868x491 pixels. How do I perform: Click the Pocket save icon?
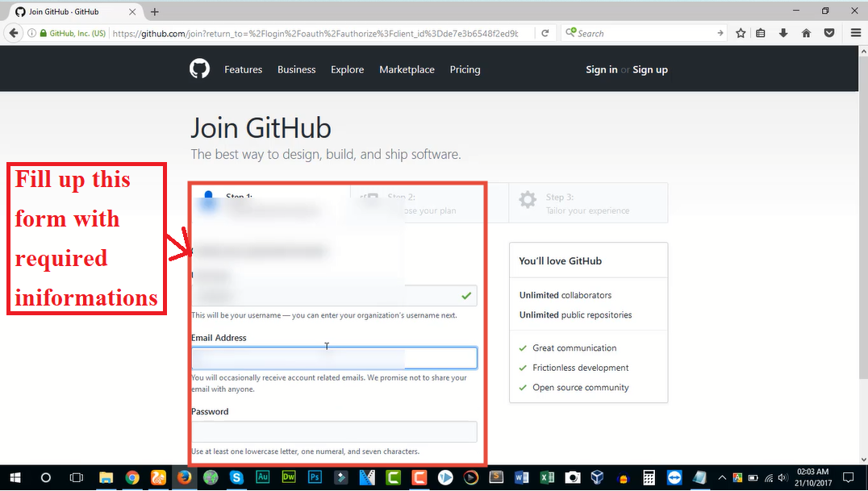click(x=828, y=33)
